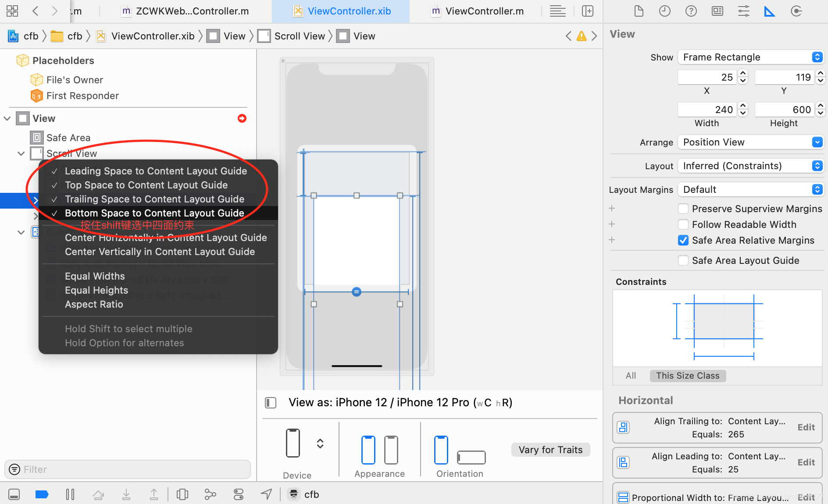The height and width of the screenshot is (504, 828).
Task: Show the File inspector
Action: coord(639,11)
